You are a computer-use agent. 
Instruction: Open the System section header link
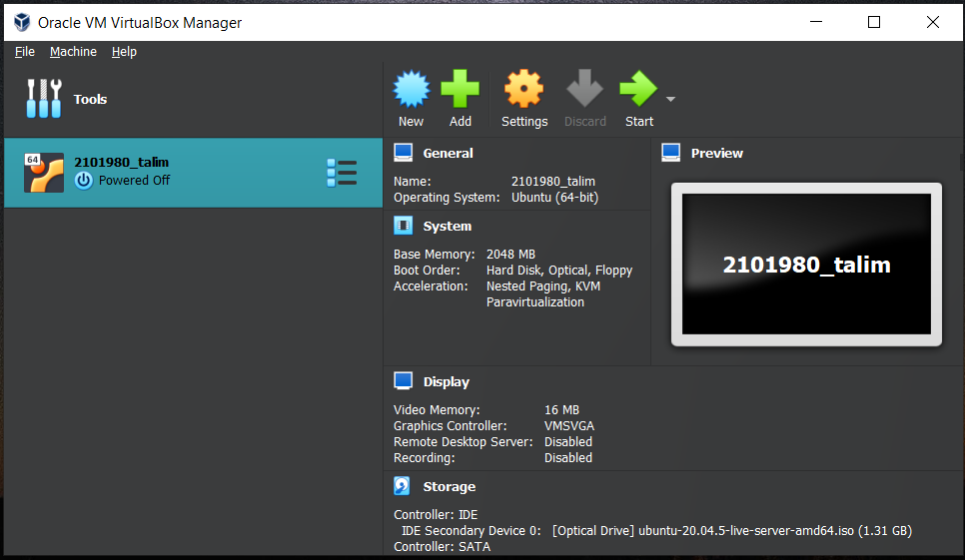[x=447, y=227]
